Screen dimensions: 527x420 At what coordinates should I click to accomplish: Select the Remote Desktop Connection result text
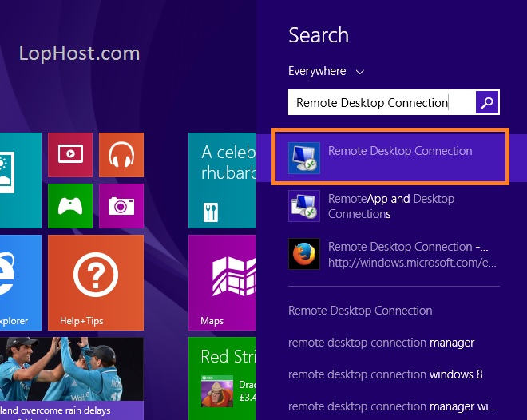(400, 151)
